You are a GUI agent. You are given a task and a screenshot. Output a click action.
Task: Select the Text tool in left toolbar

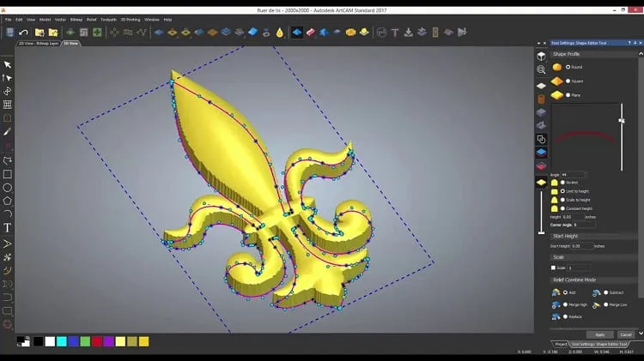8,228
